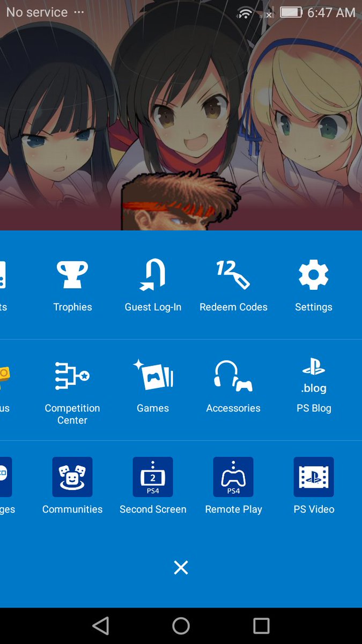
Task: Open Android recent apps
Action: click(261, 626)
